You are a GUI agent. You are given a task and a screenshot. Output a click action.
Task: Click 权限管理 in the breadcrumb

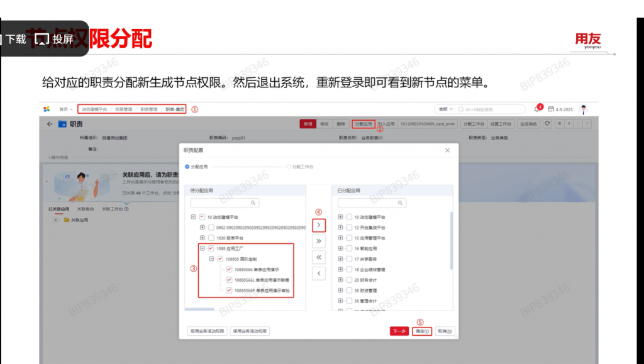pos(123,109)
